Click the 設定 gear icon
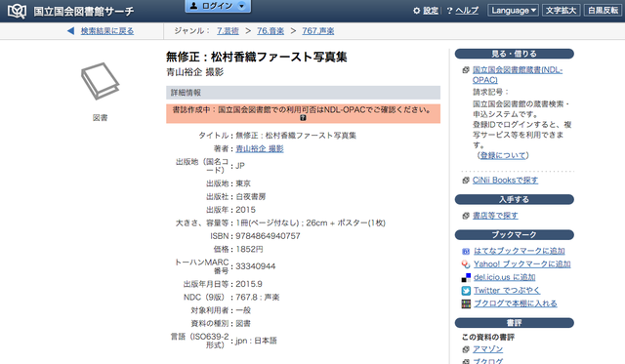Viewport: 625px width, 364px height. pyautogui.click(x=417, y=11)
